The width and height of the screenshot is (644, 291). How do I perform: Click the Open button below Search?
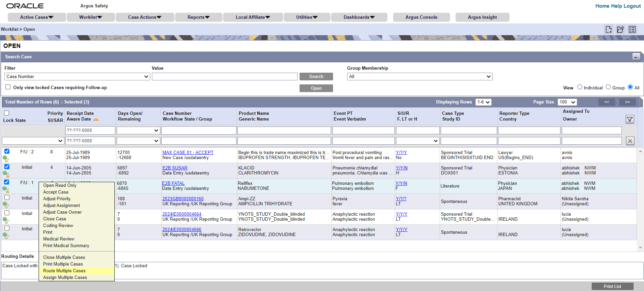pos(316,88)
